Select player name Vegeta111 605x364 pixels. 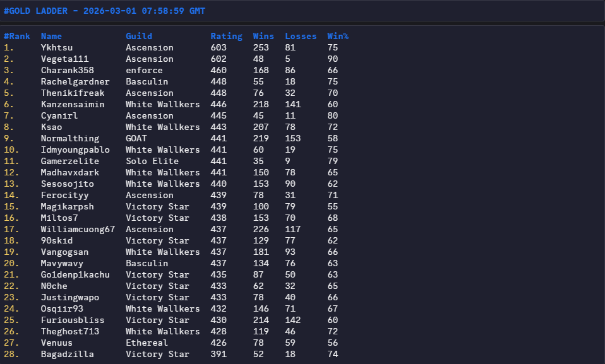64,59
